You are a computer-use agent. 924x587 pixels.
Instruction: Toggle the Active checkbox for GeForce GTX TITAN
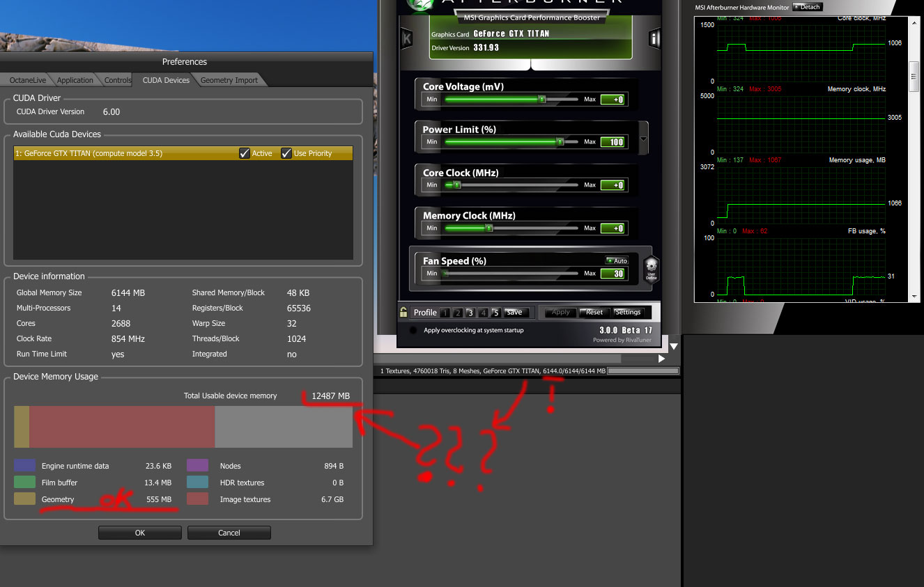coord(244,153)
